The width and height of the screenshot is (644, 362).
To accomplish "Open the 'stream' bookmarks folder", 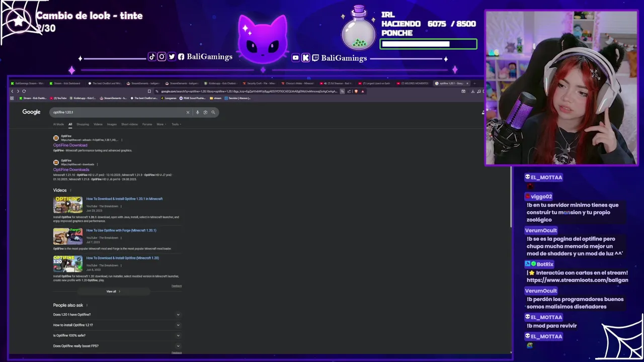I will (216, 98).
